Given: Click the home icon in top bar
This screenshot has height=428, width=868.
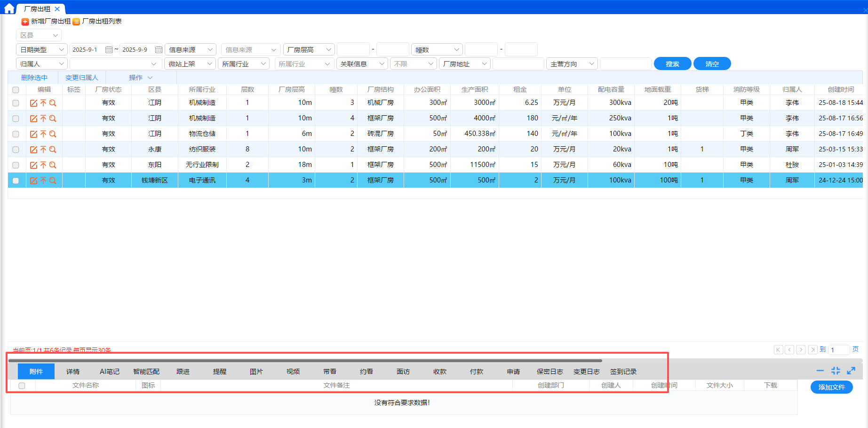Looking at the screenshot, I should (9, 8).
